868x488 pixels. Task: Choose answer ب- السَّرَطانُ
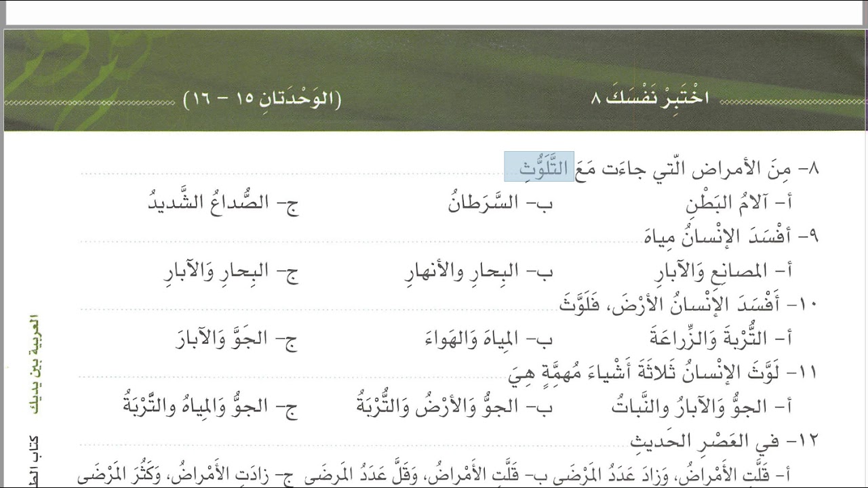pyautogui.click(x=500, y=203)
